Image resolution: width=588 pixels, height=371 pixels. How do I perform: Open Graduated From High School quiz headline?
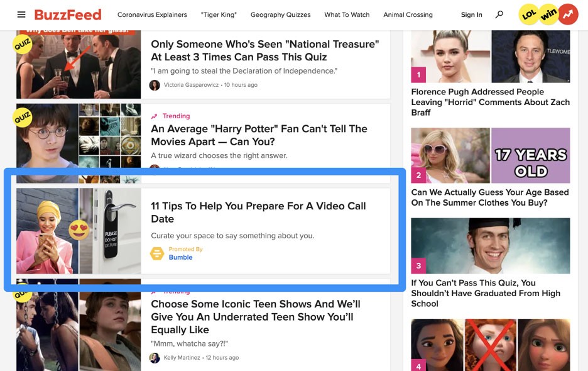[x=486, y=293]
